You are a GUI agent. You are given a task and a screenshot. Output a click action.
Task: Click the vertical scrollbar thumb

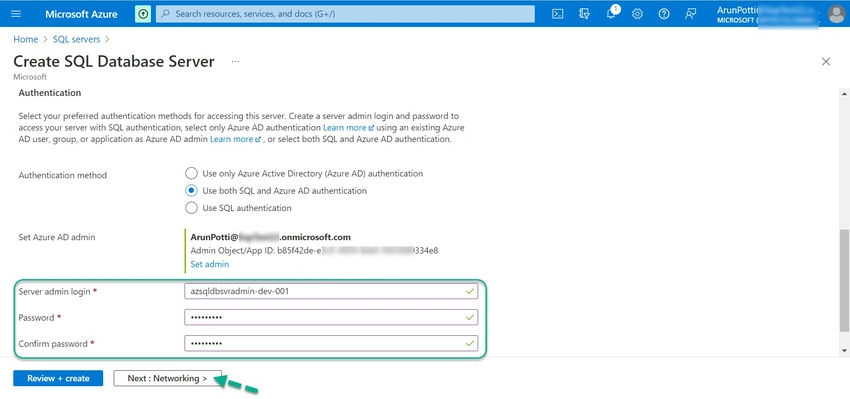click(x=845, y=280)
